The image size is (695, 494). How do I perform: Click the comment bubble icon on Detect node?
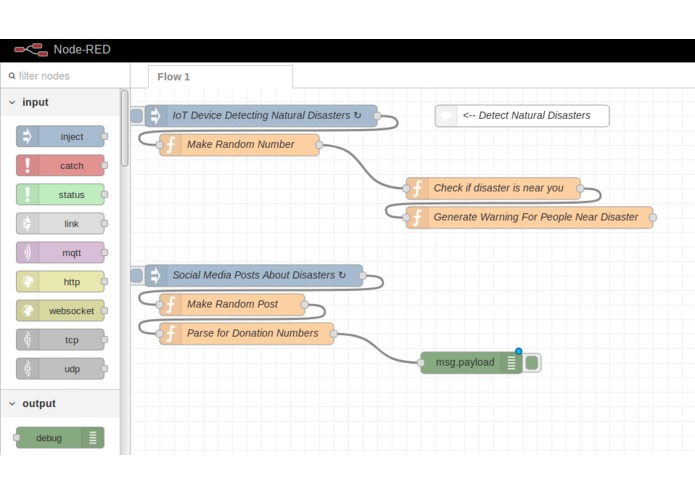[x=446, y=116]
